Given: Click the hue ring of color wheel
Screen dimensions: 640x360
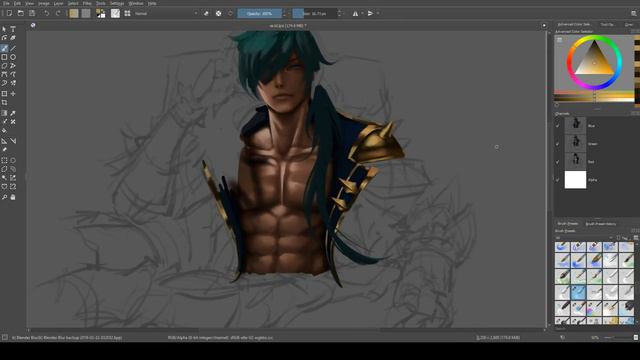Looking at the screenshot, I should click(594, 39).
